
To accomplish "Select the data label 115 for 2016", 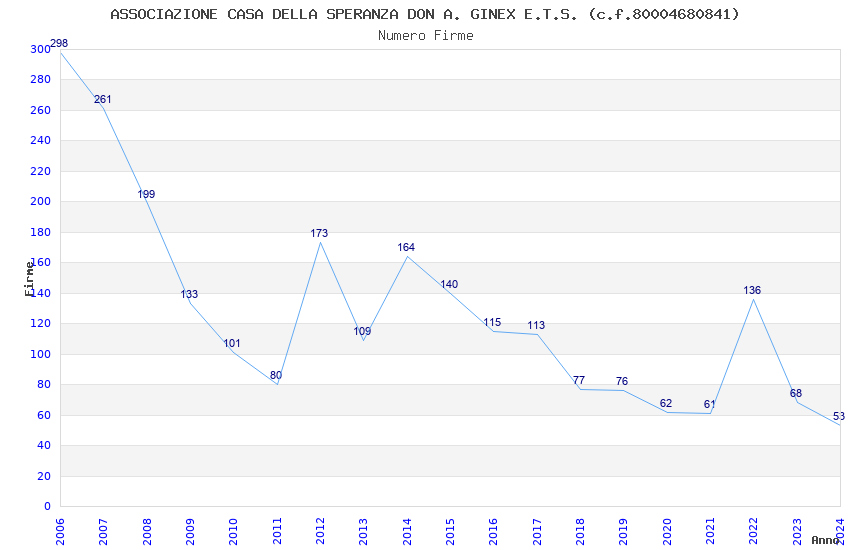I will coord(492,322).
